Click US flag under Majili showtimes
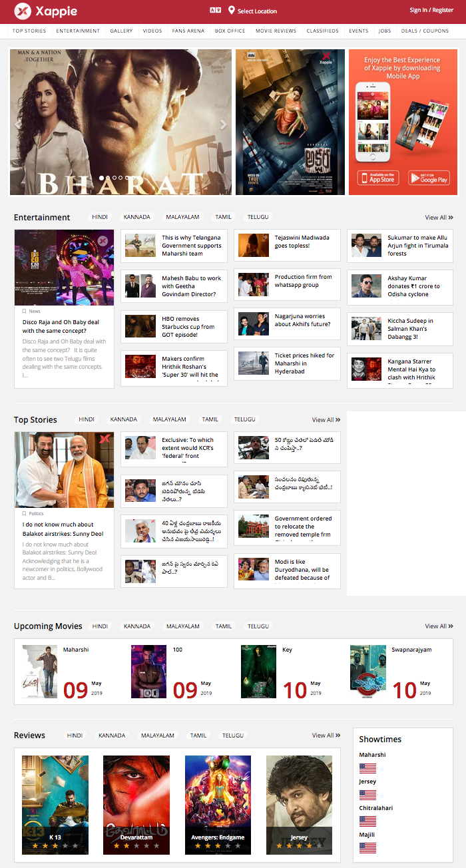The height and width of the screenshot is (868, 466). coord(367,848)
